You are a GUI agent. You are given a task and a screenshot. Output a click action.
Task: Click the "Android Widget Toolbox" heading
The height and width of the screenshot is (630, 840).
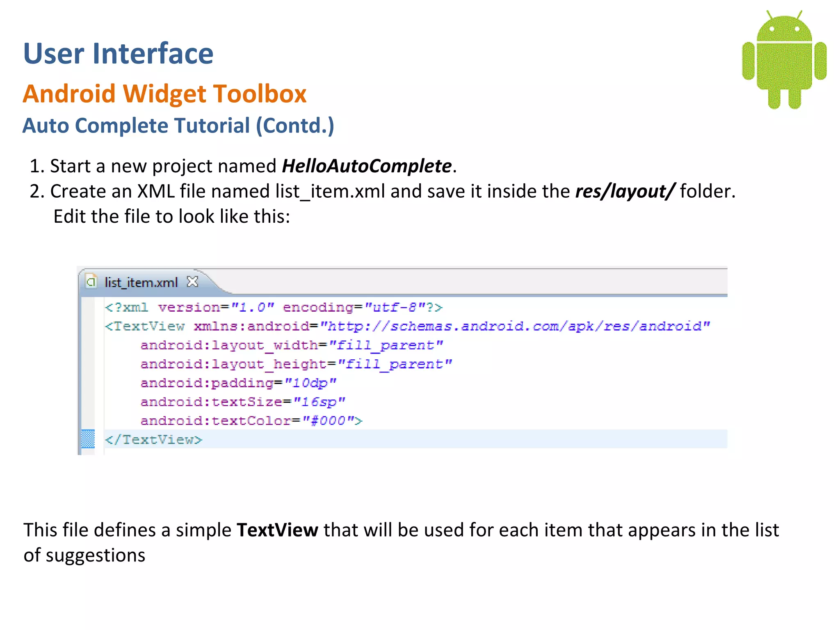[x=164, y=94]
